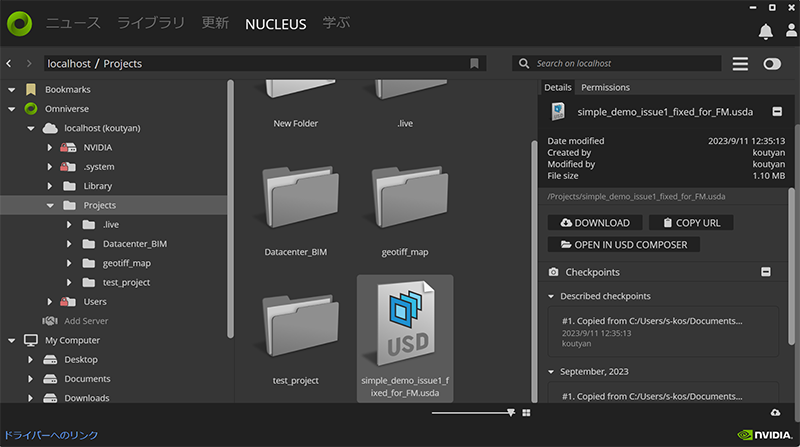Click the .system locked folder icon
Screen dimensions: 800x447
tap(68, 167)
